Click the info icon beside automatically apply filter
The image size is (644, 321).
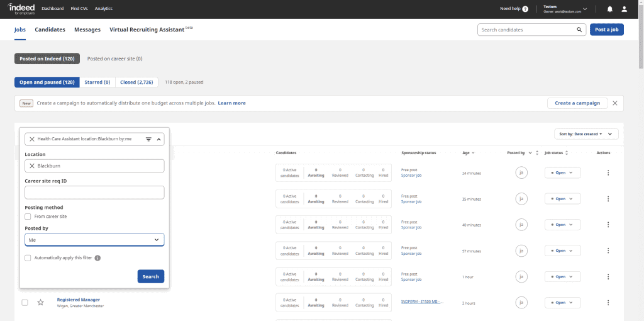coord(97,257)
